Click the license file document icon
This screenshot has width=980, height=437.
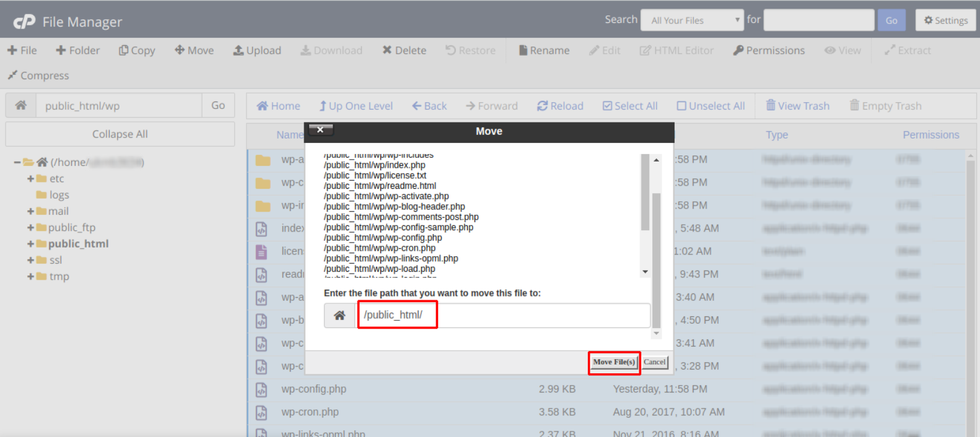coord(261,252)
